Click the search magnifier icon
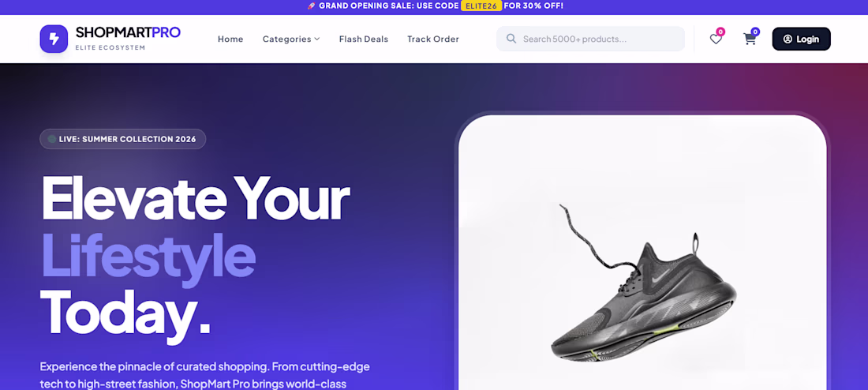Viewport: 868px width, 390px height. [511, 39]
